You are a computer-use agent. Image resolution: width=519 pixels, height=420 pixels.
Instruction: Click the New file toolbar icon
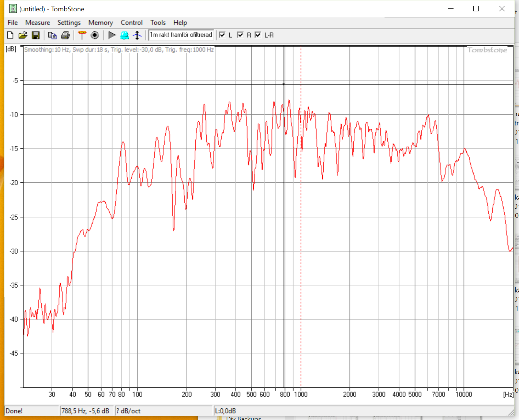click(10, 35)
